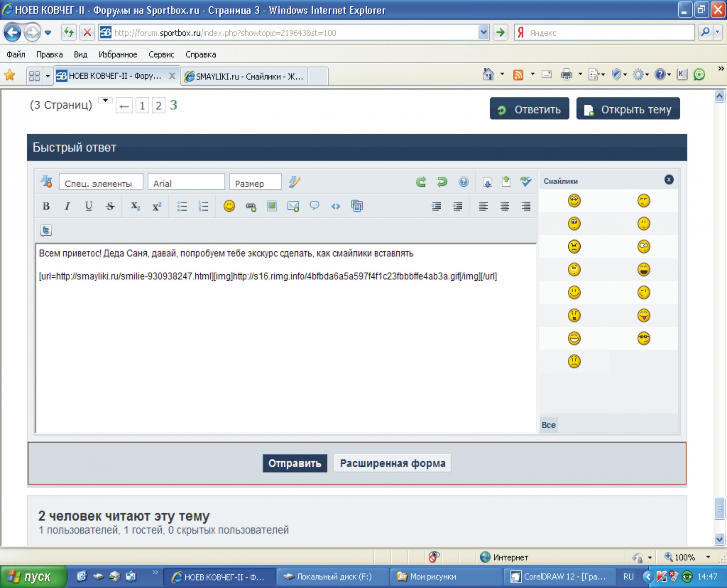727x588 pixels.
Task: Close the Смайлики panel
Action: [x=669, y=180]
